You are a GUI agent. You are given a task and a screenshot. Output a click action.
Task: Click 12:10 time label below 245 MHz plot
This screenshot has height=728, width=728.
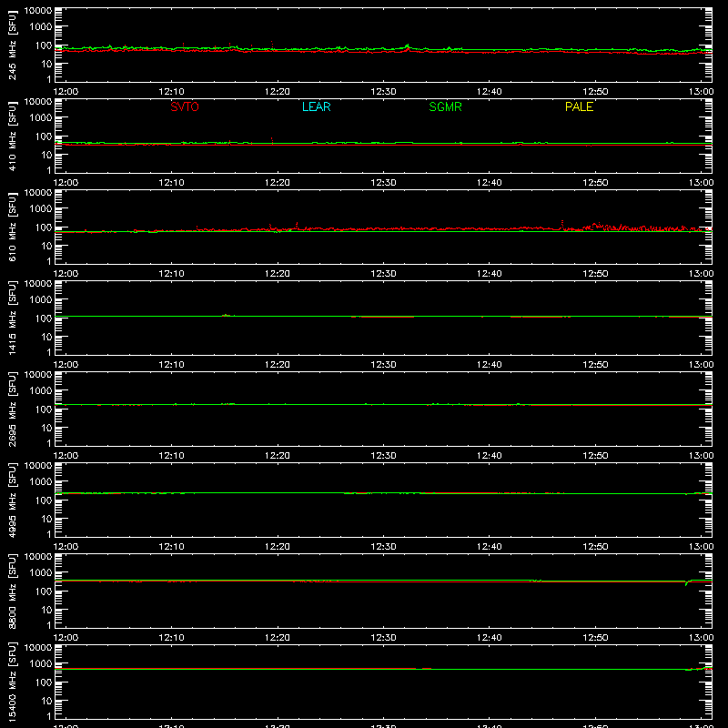[x=171, y=92]
